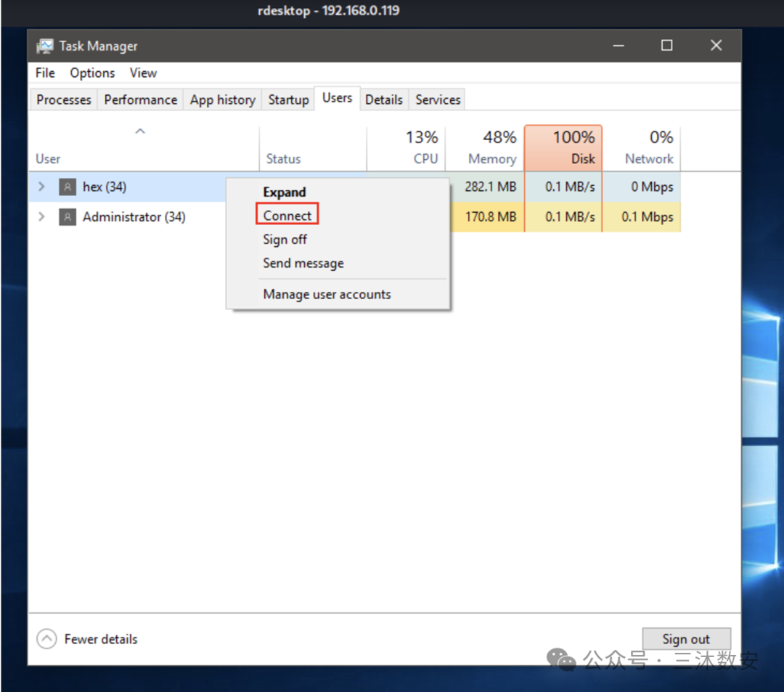Screen dimensions: 784x692
Task: Click the hex user avatar icon
Action: click(x=68, y=187)
